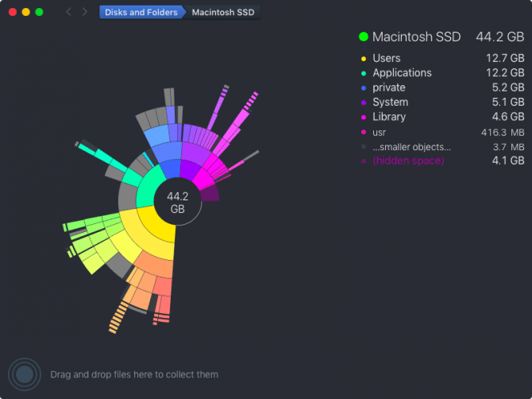Screen dimensions: 532x399
Task: Open the private folder in the list
Action: [442, 87]
